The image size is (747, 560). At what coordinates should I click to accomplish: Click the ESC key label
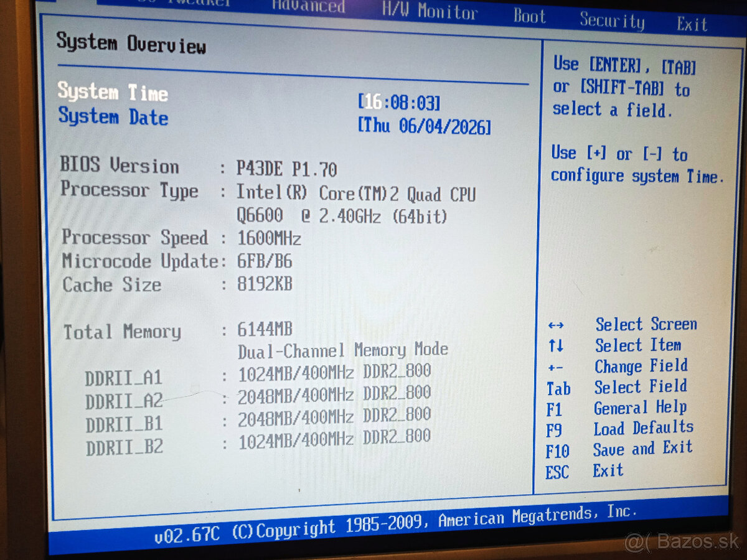click(x=557, y=472)
